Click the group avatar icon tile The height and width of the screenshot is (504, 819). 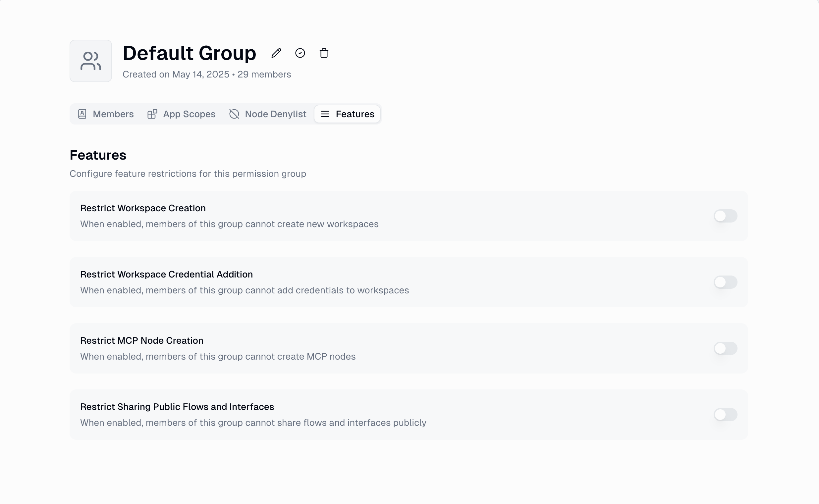(91, 61)
